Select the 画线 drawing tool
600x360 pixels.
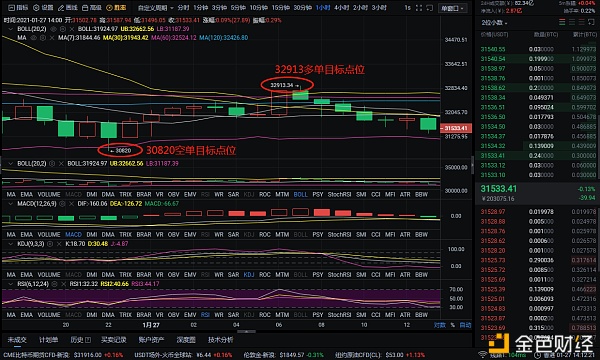point(68,8)
